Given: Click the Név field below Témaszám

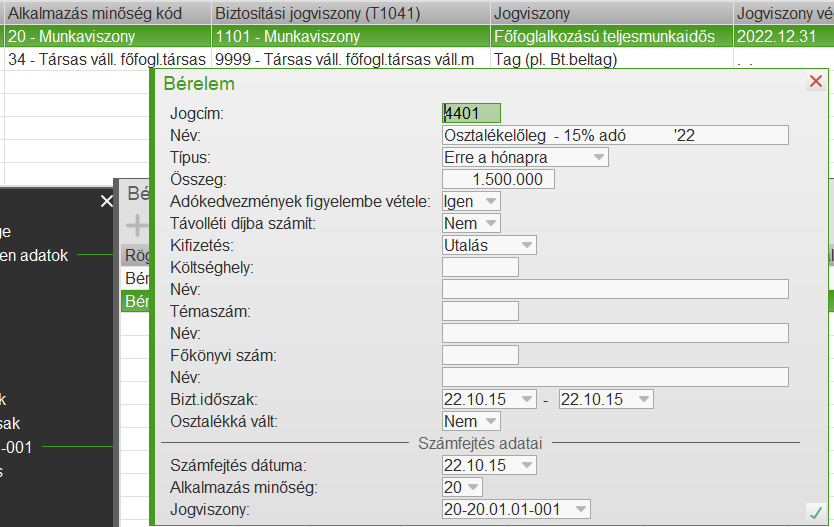Looking at the screenshot, I should coord(615,333).
